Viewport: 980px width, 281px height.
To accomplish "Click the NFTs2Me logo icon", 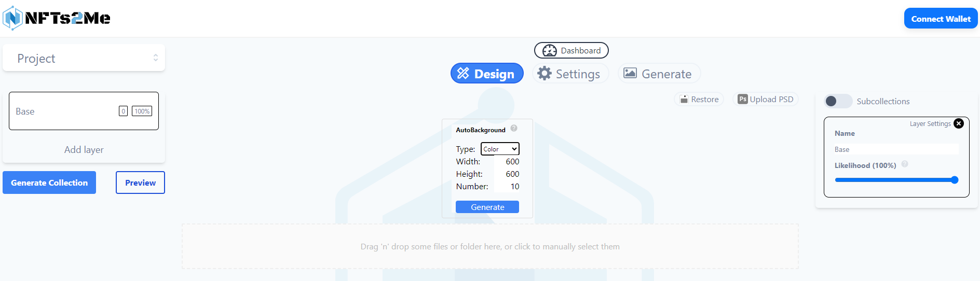I will (x=12, y=18).
